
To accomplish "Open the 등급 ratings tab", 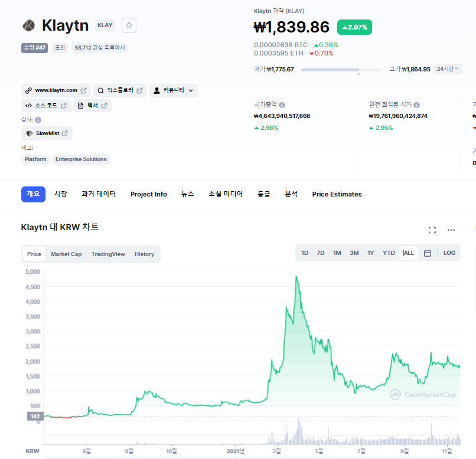I will pos(264,194).
